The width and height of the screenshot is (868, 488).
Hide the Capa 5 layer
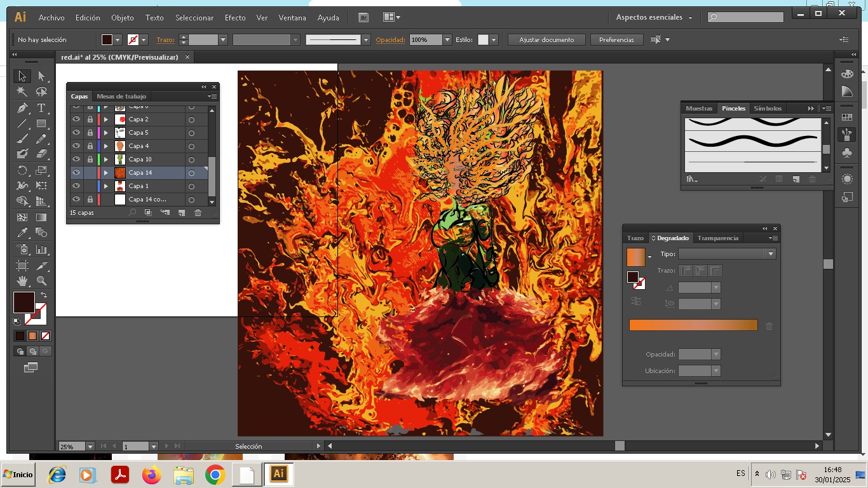[x=76, y=133]
